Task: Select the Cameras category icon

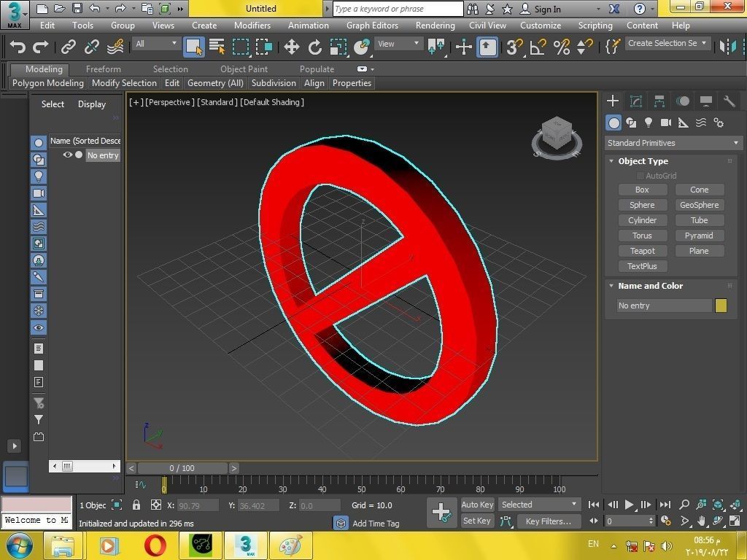Action: click(666, 122)
